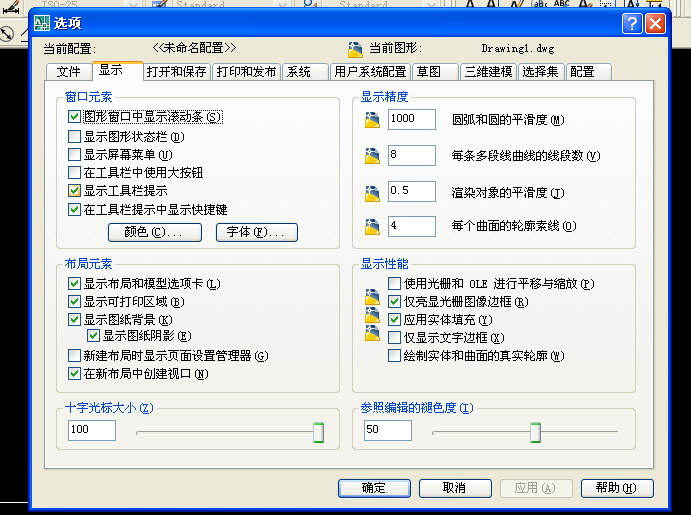Confirm with the 确定 button
691x515 pixels.
(374, 488)
